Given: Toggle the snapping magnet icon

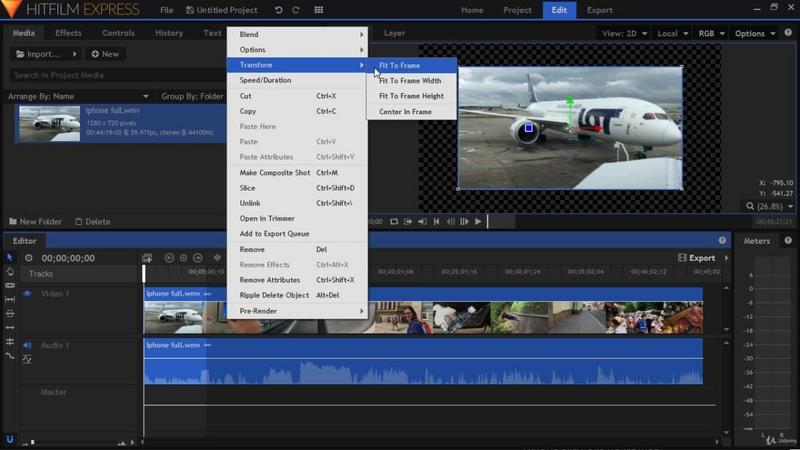Looking at the screenshot, I should pyautogui.click(x=10, y=439).
